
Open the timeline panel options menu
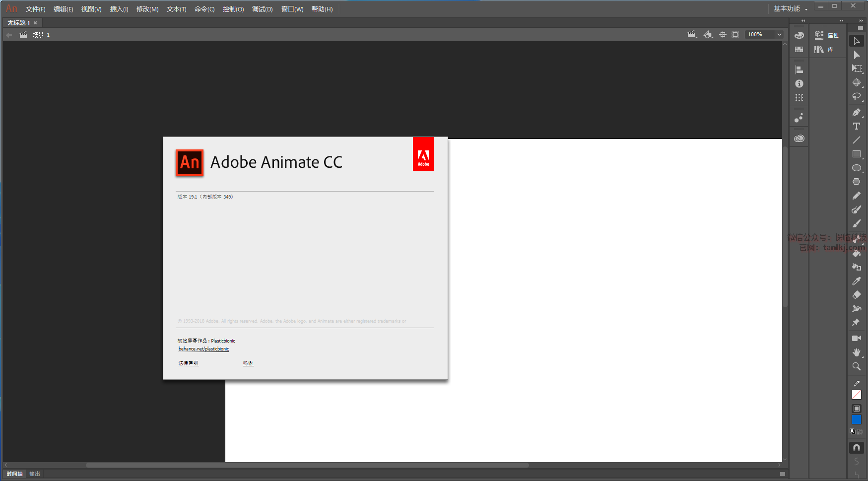click(783, 474)
